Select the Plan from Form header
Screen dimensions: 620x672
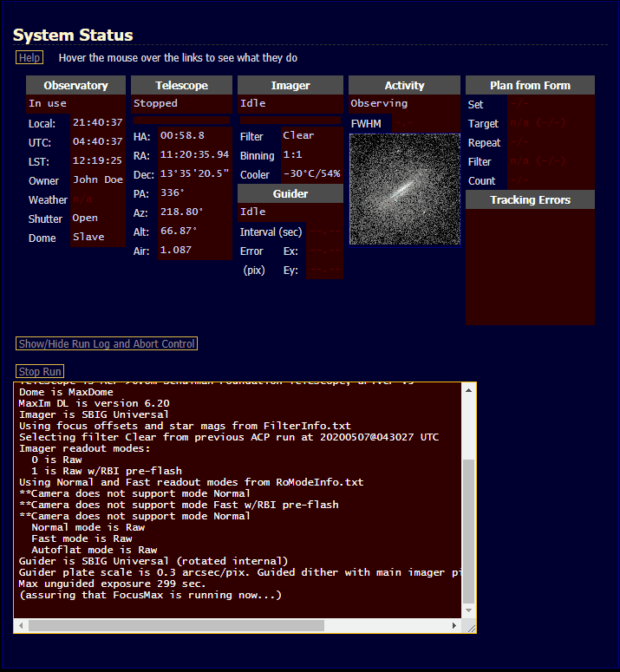(530, 86)
